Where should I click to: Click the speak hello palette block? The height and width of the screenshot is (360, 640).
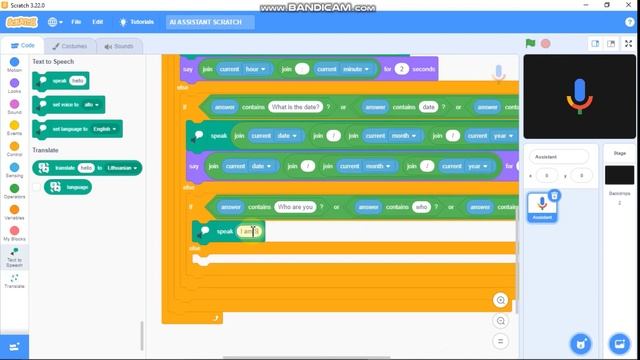pyautogui.click(x=60, y=81)
